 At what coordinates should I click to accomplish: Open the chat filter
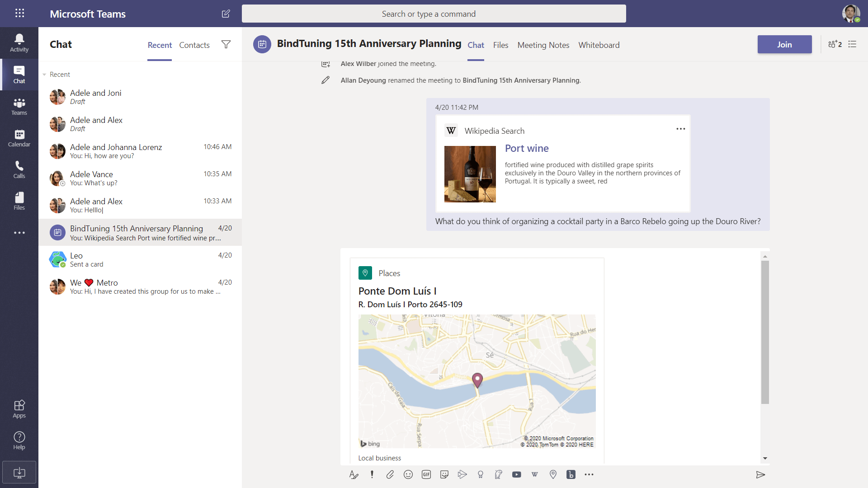tap(226, 44)
